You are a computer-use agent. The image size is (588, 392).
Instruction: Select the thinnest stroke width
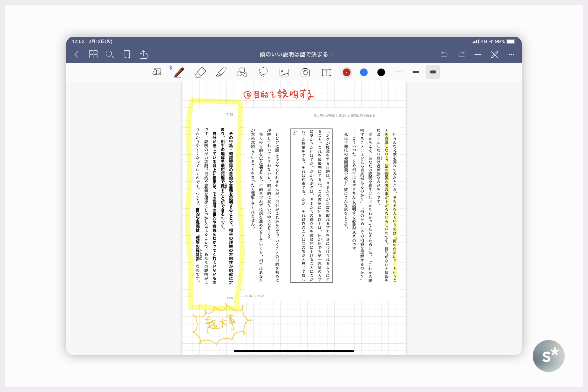click(x=398, y=72)
